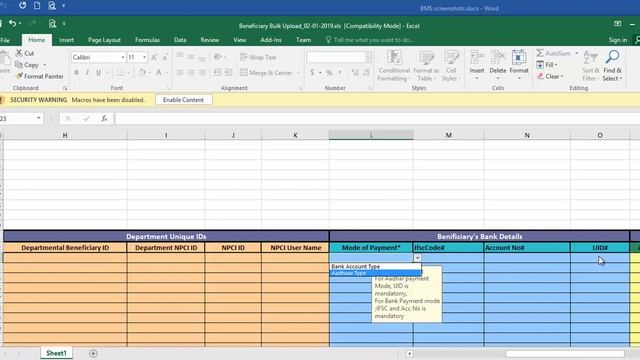640x360 pixels.
Task: Undo in Excel quick access toolbar
Action: (12, 23)
